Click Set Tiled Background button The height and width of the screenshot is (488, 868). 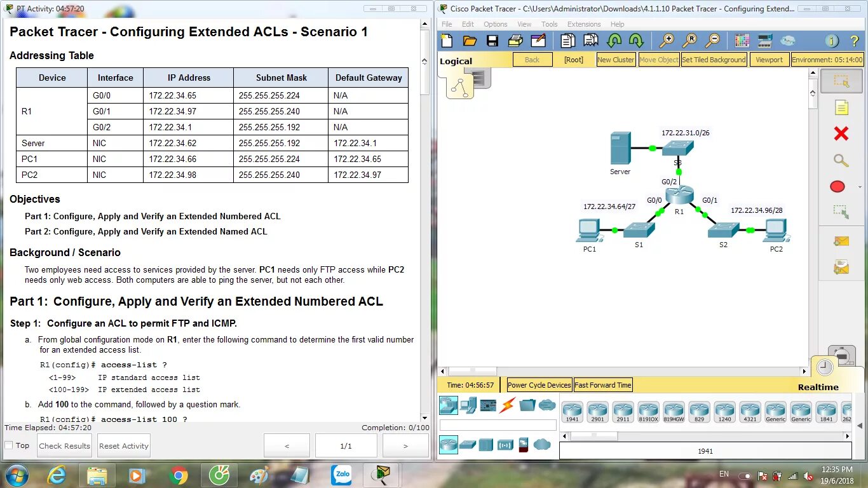tap(714, 60)
